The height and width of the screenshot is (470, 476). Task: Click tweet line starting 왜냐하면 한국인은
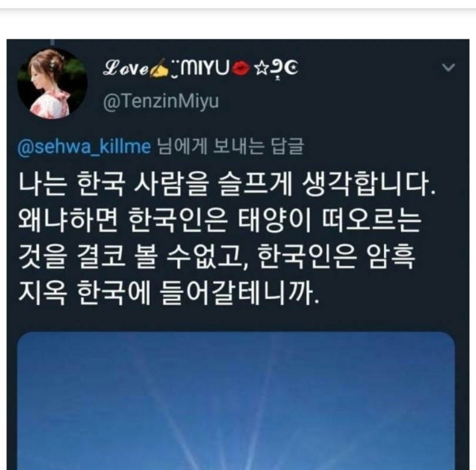click(220, 220)
